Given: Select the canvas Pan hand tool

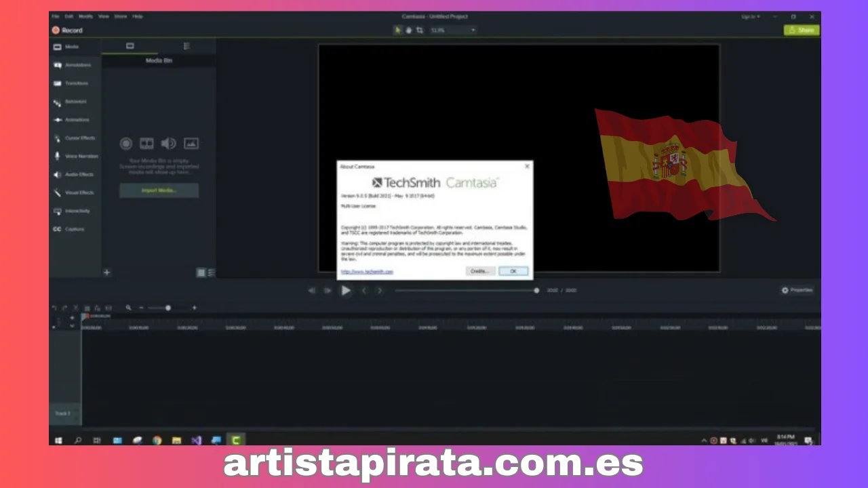Looking at the screenshot, I should 409,30.
